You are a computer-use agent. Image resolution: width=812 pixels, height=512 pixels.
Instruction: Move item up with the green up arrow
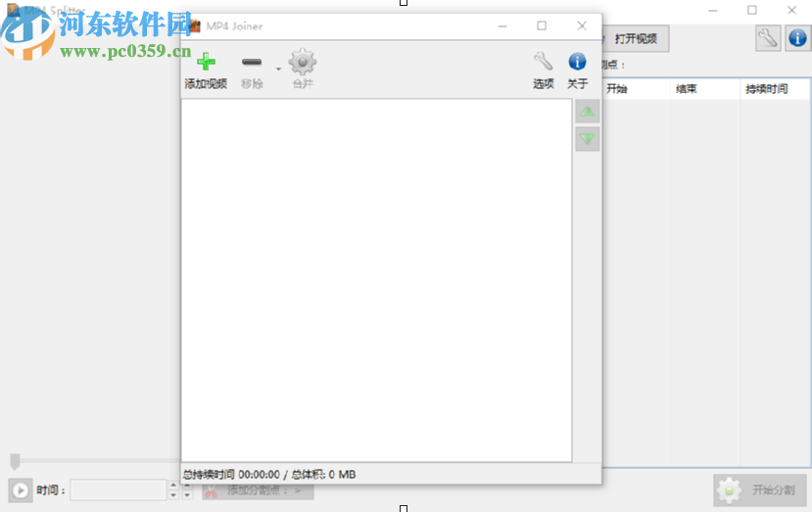pyautogui.click(x=588, y=112)
